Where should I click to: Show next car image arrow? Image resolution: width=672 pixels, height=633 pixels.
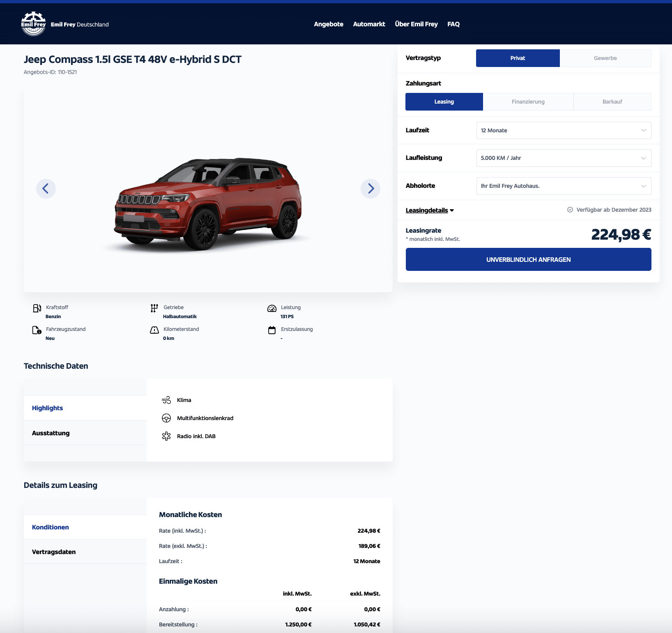(x=371, y=189)
